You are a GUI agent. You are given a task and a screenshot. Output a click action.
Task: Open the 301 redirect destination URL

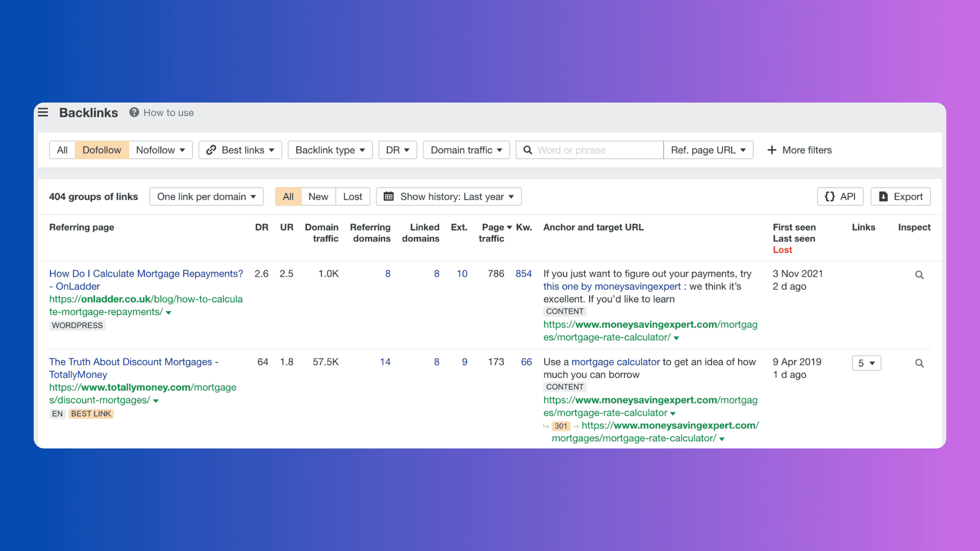click(655, 432)
